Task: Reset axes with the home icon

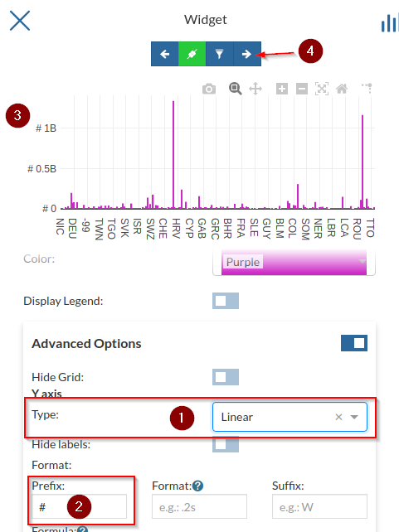Action: (342, 89)
